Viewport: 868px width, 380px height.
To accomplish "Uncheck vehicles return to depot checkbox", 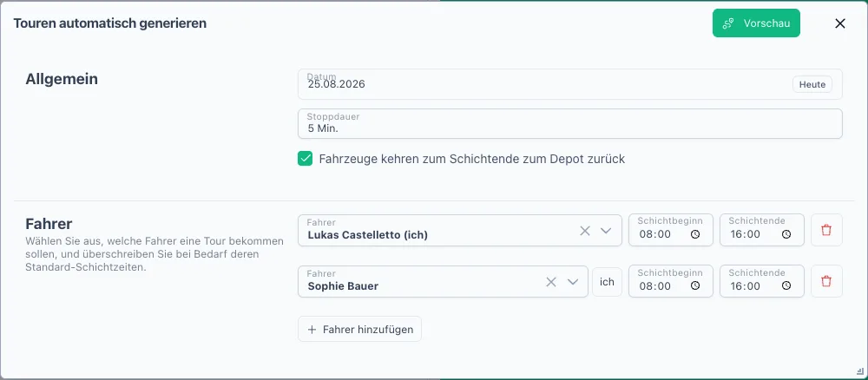I will (x=305, y=159).
